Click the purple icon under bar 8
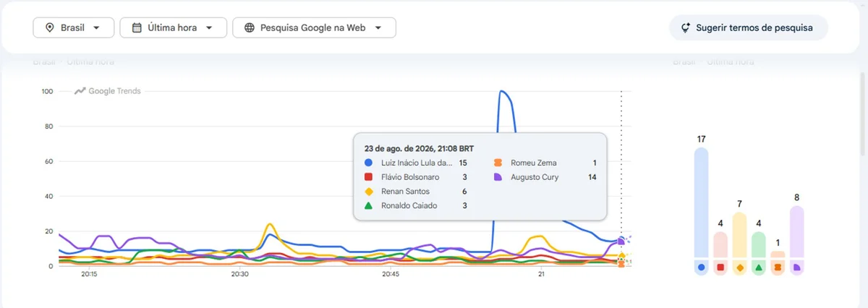 pos(796,268)
